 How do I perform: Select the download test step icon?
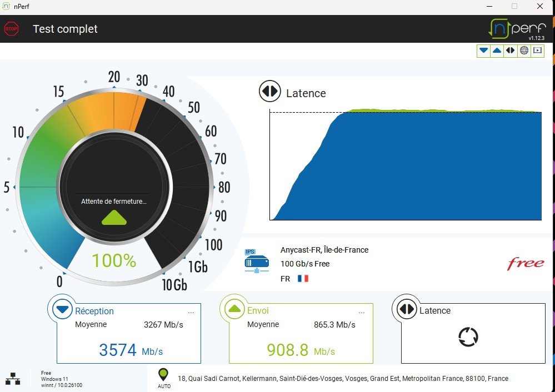coord(484,51)
